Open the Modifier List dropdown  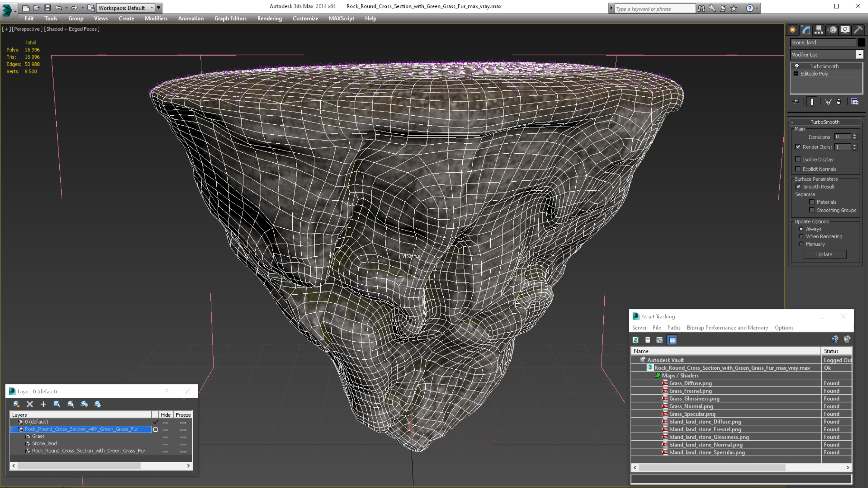[859, 55]
